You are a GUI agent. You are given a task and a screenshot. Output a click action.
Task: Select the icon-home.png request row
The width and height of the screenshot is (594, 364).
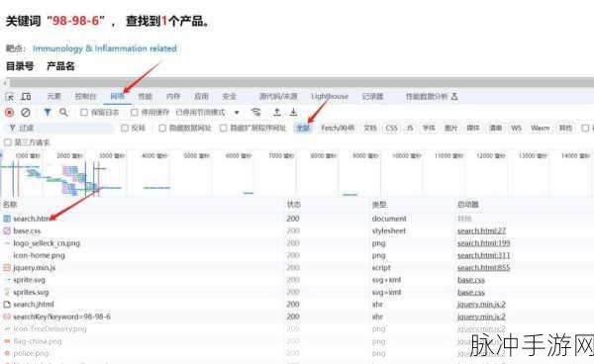[x=297, y=255]
